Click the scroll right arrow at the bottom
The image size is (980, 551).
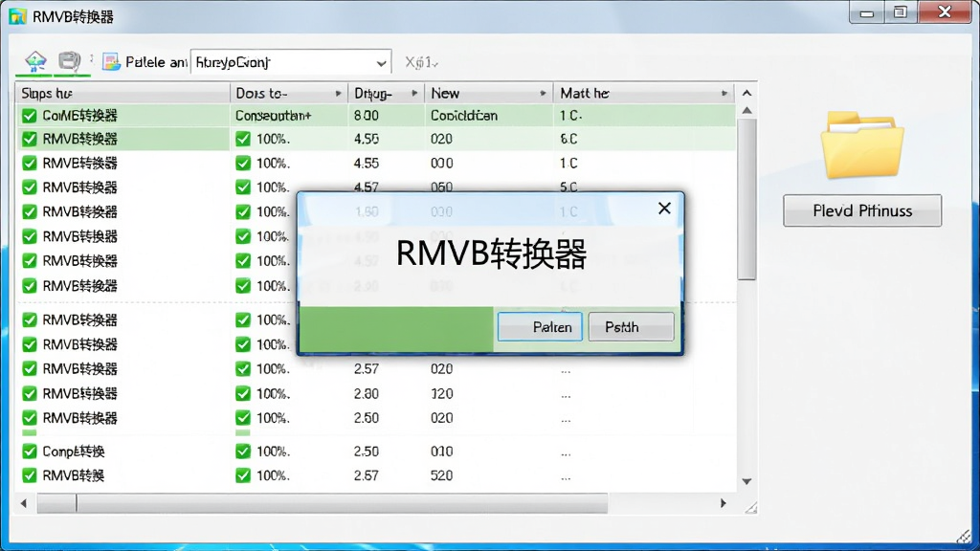pyautogui.click(x=724, y=503)
